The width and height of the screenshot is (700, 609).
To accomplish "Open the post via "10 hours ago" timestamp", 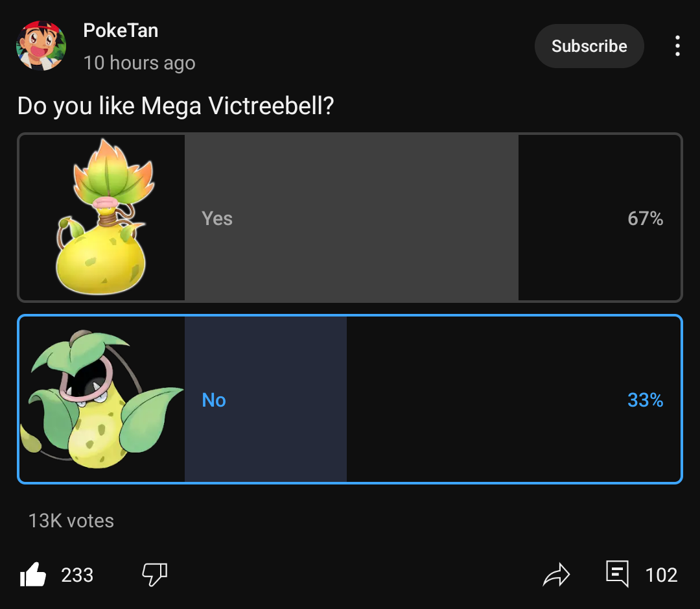I will (139, 63).
